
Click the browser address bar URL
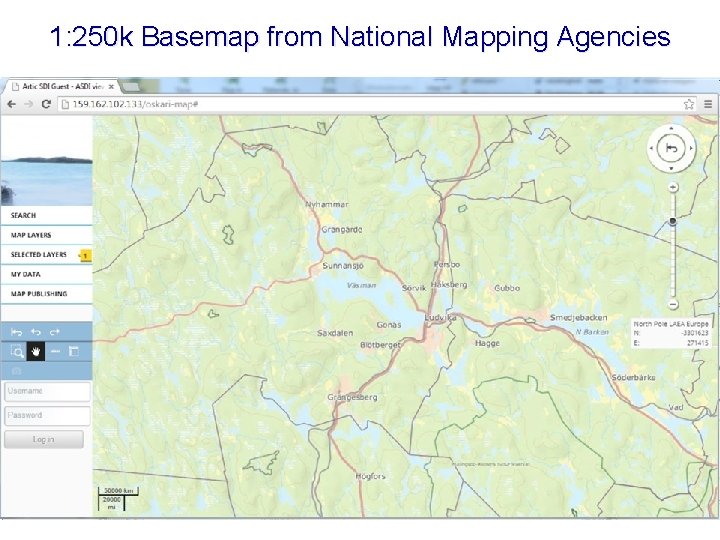135,104
